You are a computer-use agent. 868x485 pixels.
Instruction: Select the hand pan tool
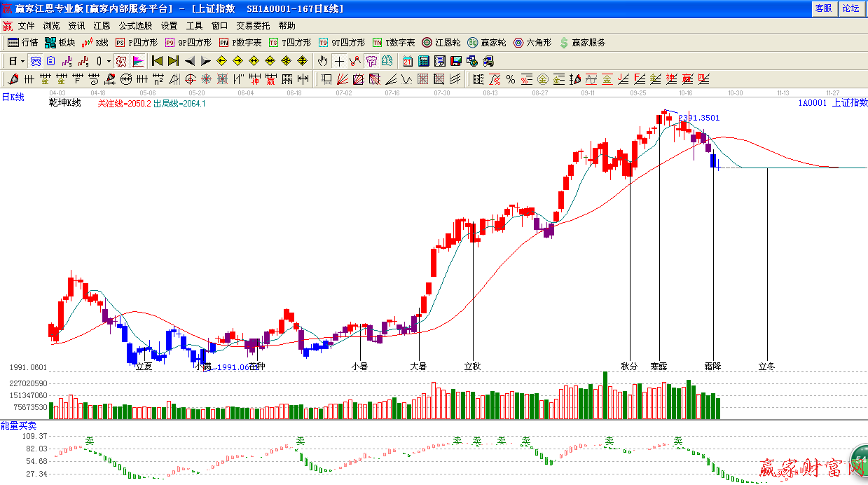(x=323, y=61)
